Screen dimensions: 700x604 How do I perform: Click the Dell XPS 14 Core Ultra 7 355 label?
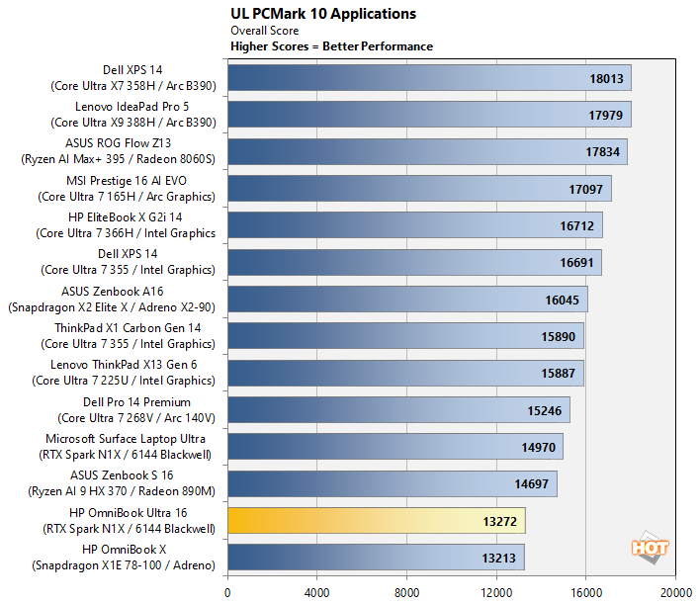tap(129, 262)
